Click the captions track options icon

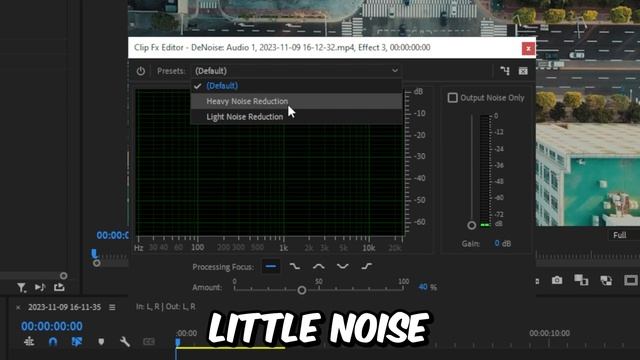point(149,342)
